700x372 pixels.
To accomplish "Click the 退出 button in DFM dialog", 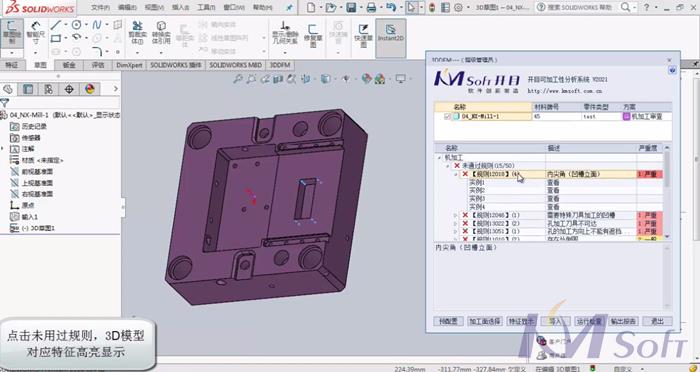I will tap(657, 321).
